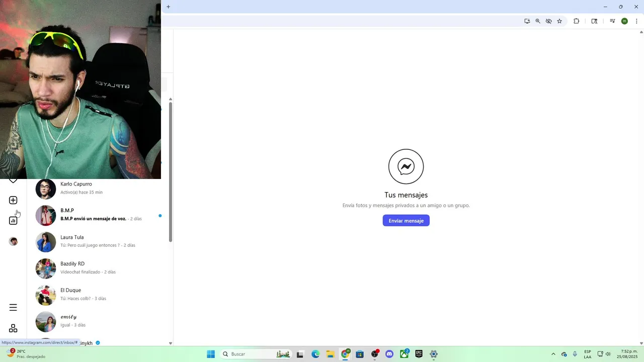Viewport: 644px width, 362px height.
Task: Open the tab search icon in Chrome toolbar
Action: pyautogui.click(x=594, y=21)
